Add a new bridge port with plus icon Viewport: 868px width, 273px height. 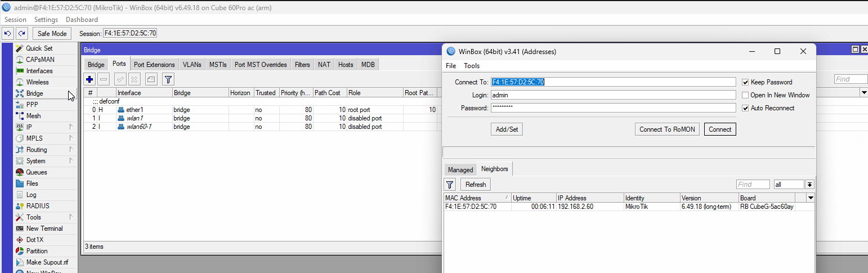click(90, 79)
